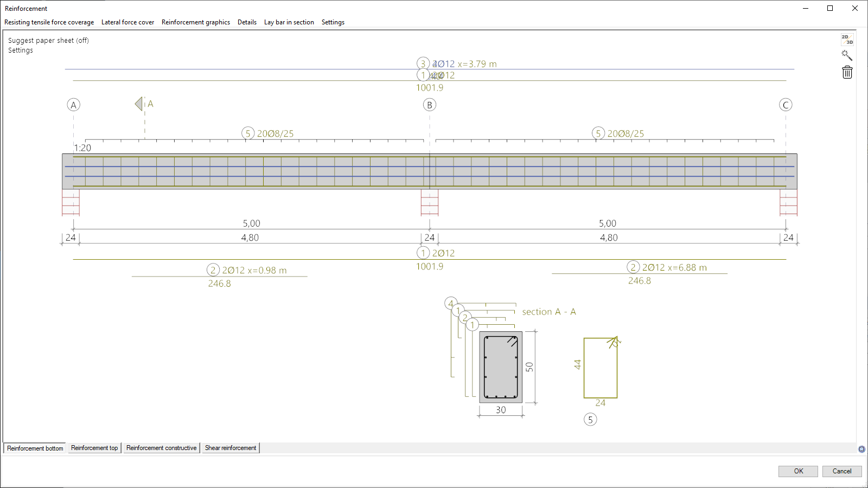
Task: Click bar label 2Ø12 x=6.88 m
Action: [x=675, y=267]
